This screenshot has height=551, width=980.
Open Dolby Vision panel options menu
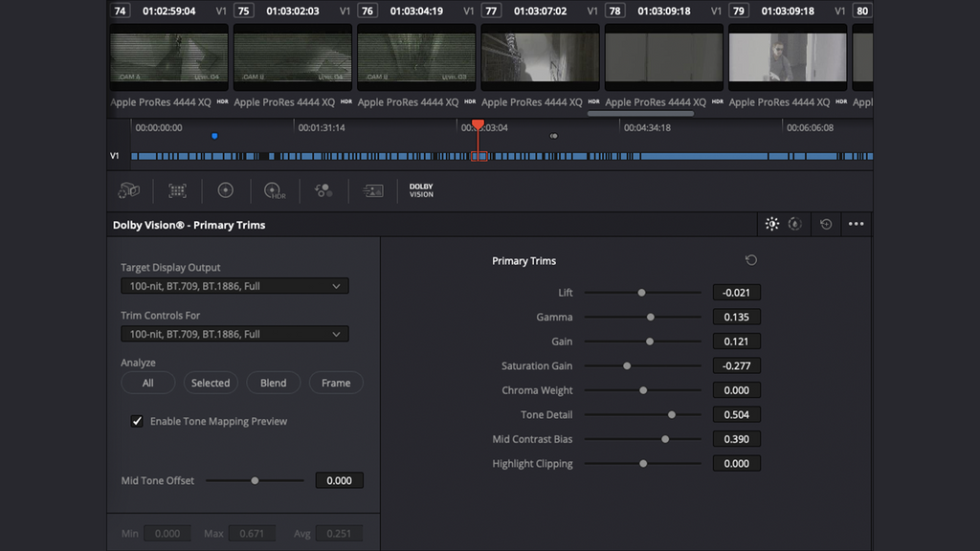pyautogui.click(x=857, y=224)
